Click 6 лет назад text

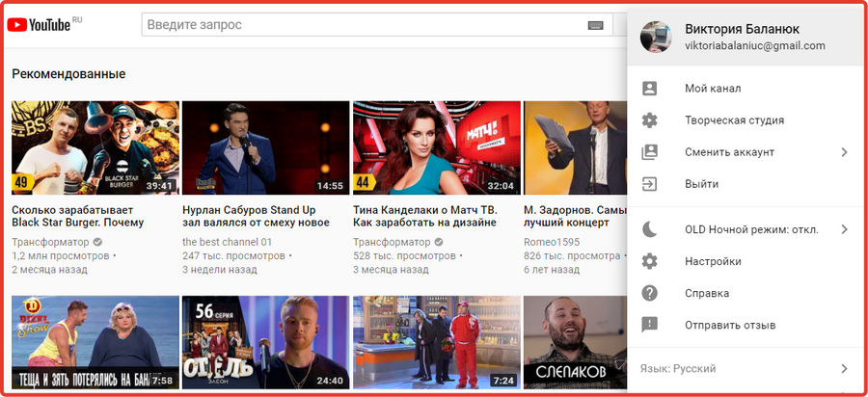coord(552,270)
